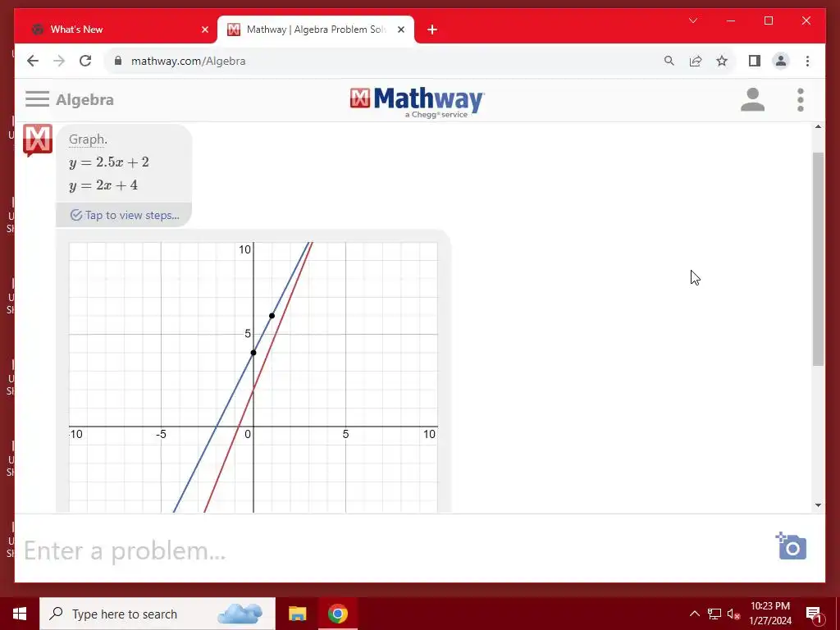
Task: Open the Windows Start menu
Action: [x=20, y=614]
